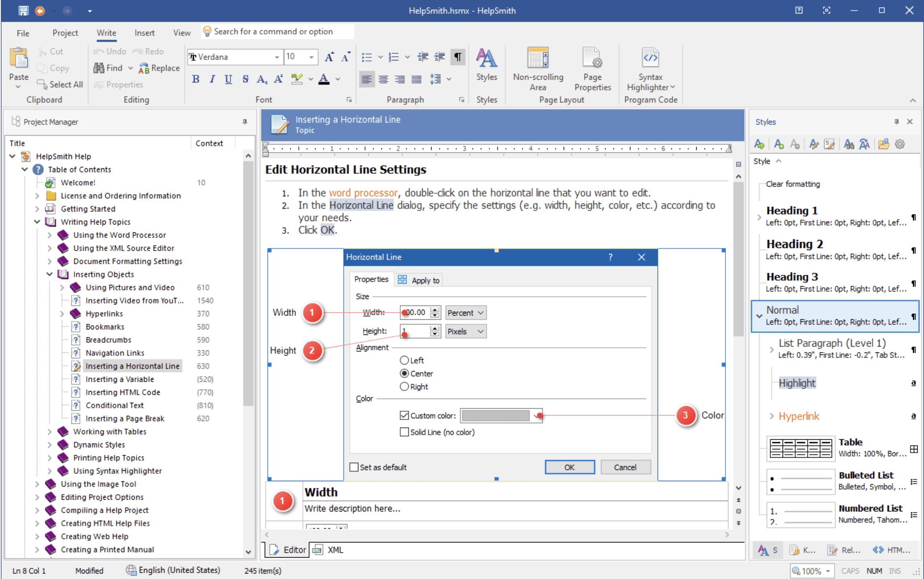The image size is (924, 579).
Task: Select Center alignment radio in image
Action: click(x=404, y=373)
